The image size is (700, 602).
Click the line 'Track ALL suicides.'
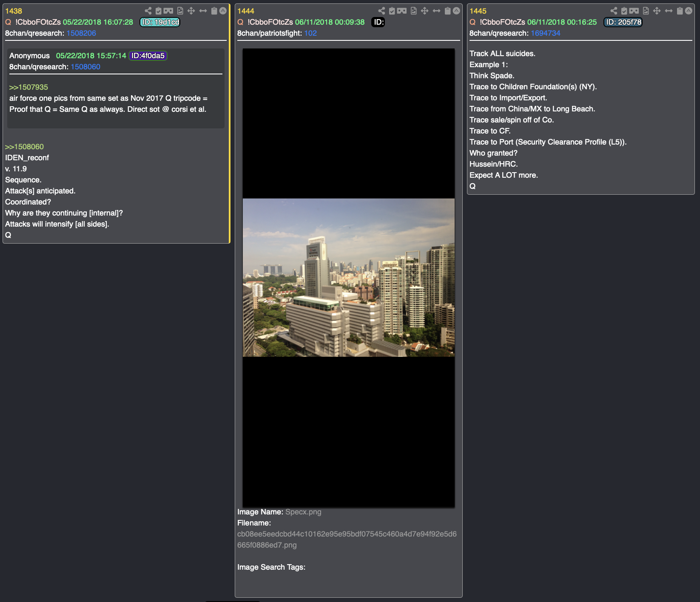pyautogui.click(x=502, y=54)
